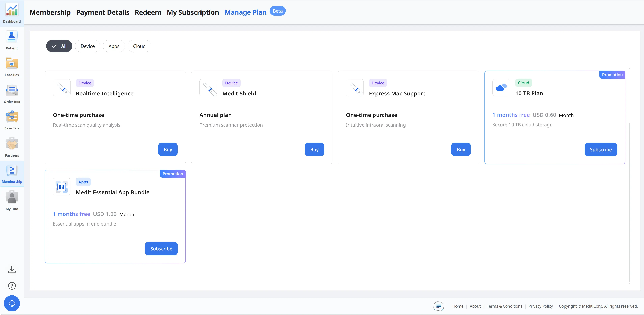The width and height of the screenshot is (644, 315).
Task: Click the Device tag on Express Mac Support
Action: click(x=378, y=83)
